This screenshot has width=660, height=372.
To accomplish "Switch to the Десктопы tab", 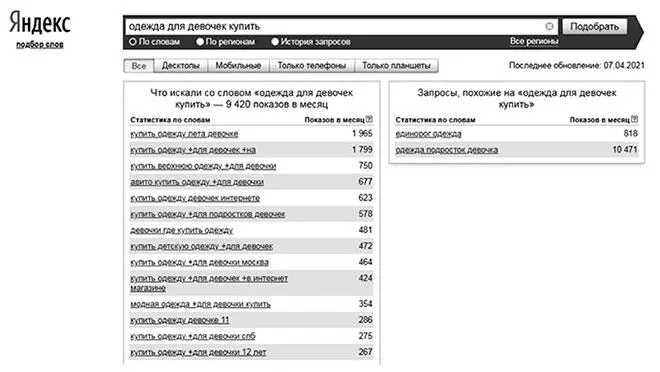I will pyautogui.click(x=181, y=66).
